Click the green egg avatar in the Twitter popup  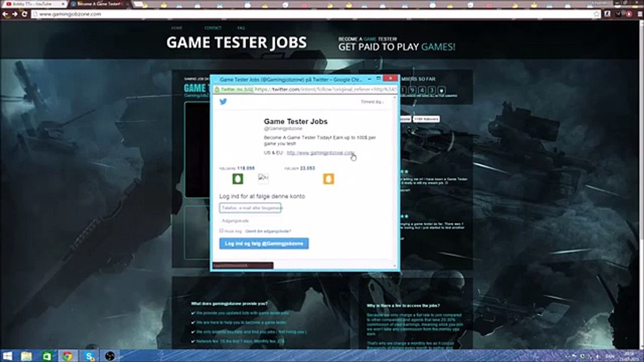238,178
